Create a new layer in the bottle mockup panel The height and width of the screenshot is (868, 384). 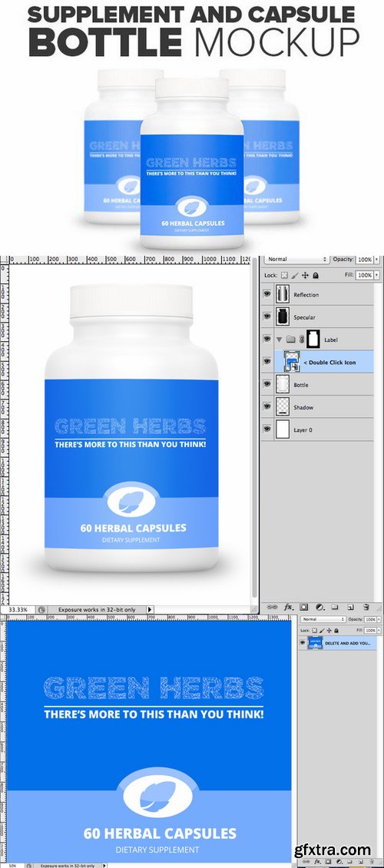point(350,608)
